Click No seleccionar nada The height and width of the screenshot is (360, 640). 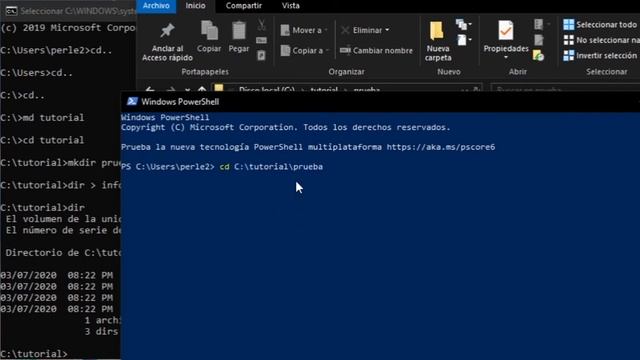click(601, 40)
